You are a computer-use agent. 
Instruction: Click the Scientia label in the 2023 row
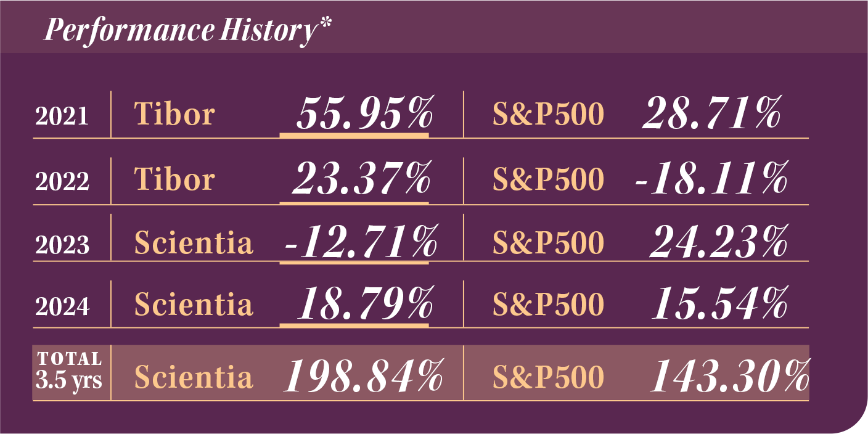[x=194, y=243]
